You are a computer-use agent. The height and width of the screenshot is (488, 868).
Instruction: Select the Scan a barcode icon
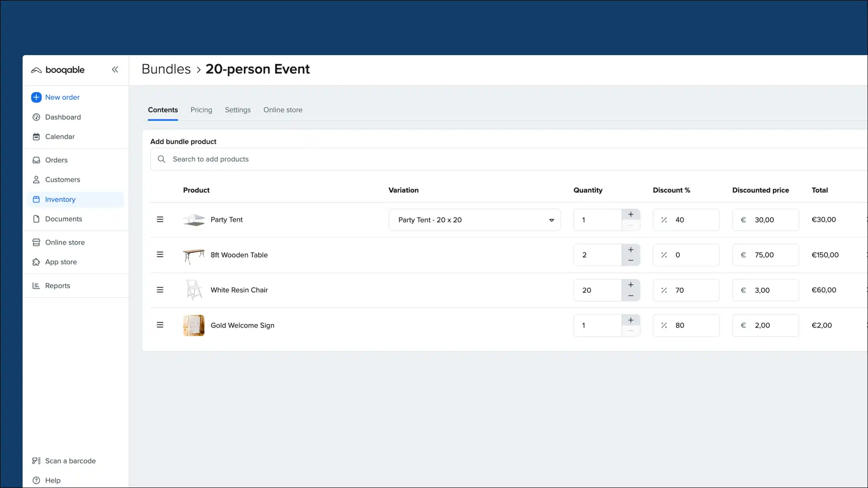pyautogui.click(x=36, y=460)
